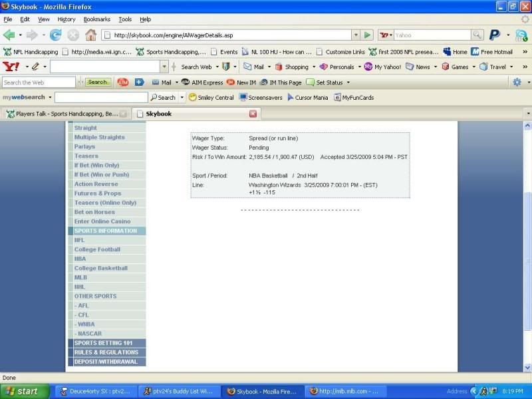The width and height of the screenshot is (532, 399).
Task: Open the Back button history dropdown
Action: pyautogui.click(x=21, y=35)
